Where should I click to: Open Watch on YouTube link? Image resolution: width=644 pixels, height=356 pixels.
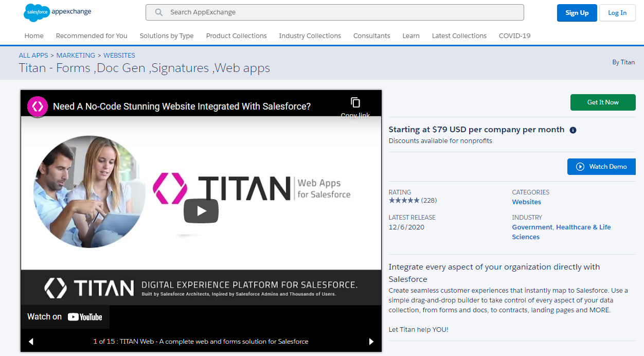[65, 317]
